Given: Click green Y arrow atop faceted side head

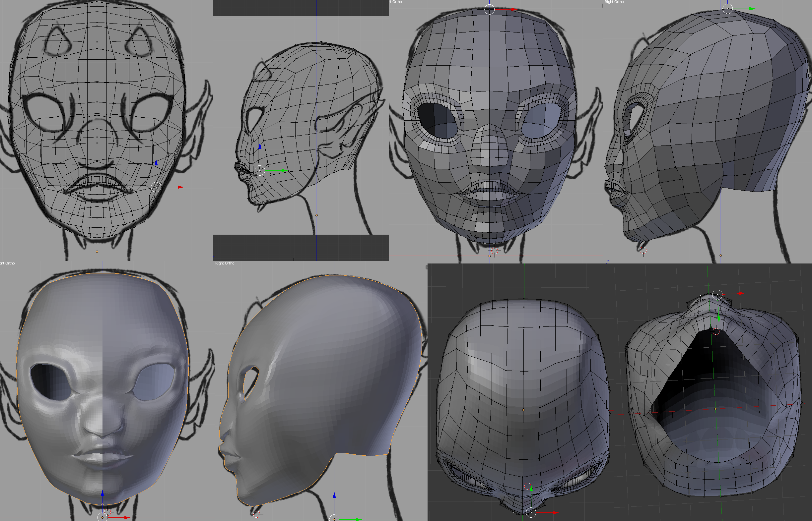Looking at the screenshot, I should point(752,9).
